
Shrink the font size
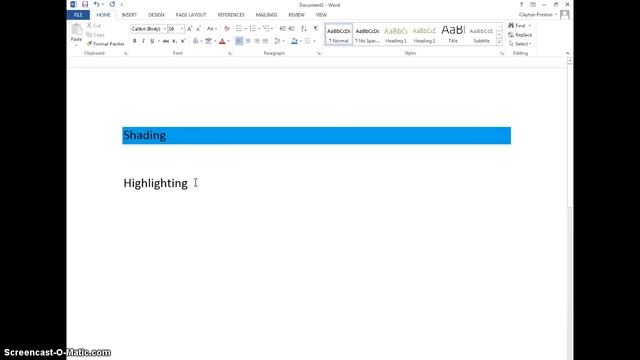[x=198, y=29]
